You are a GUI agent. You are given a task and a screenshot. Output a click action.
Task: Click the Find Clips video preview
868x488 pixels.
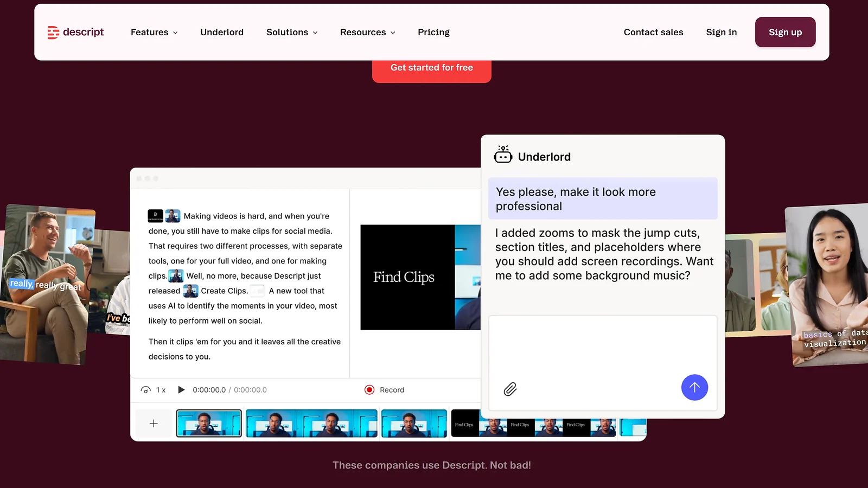coord(420,277)
